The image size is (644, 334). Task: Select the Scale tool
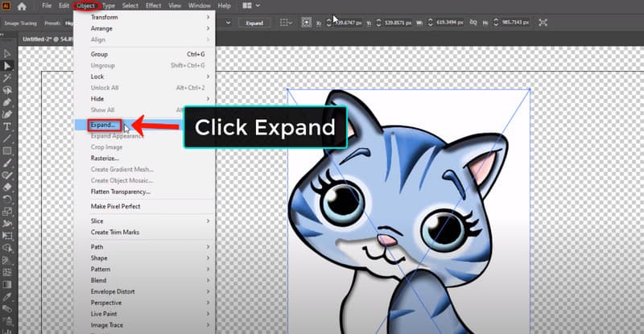7,212
